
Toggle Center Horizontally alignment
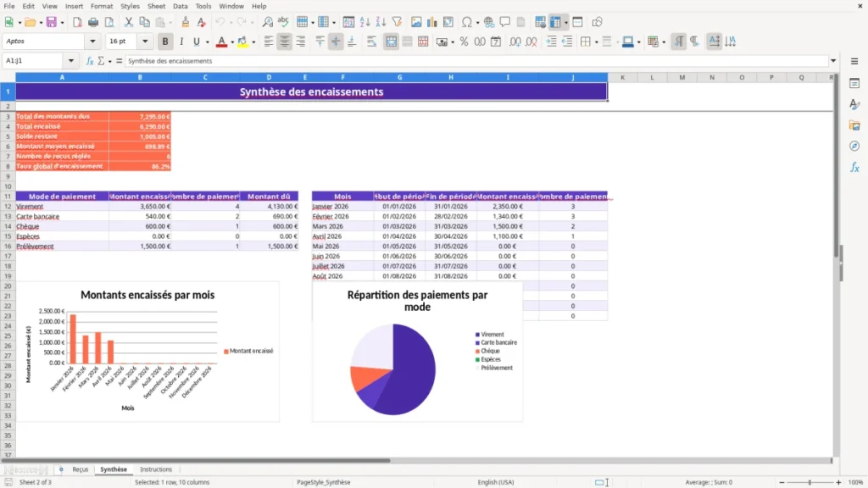[285, 42]
